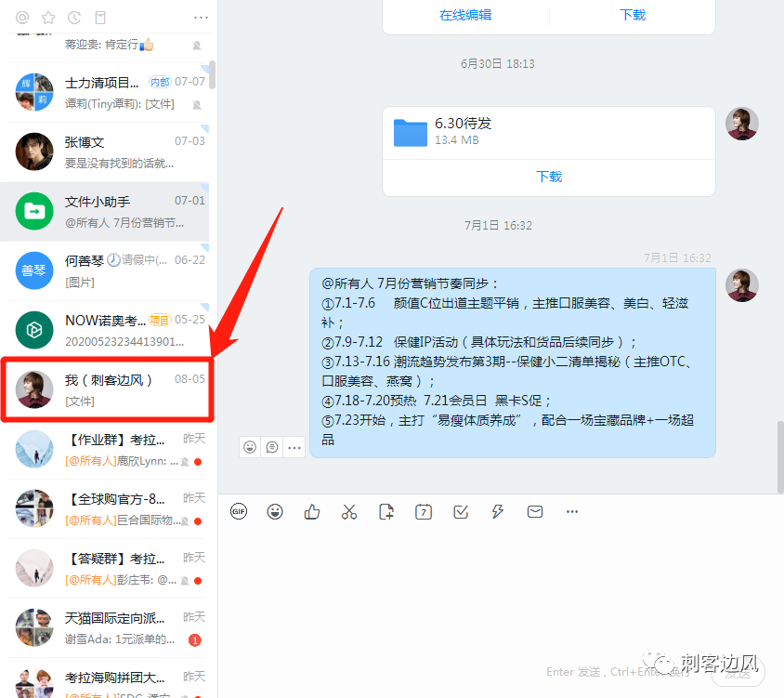Click the 6.30待发 folder icon
784x698 pixels.
[x=411, y=133]
